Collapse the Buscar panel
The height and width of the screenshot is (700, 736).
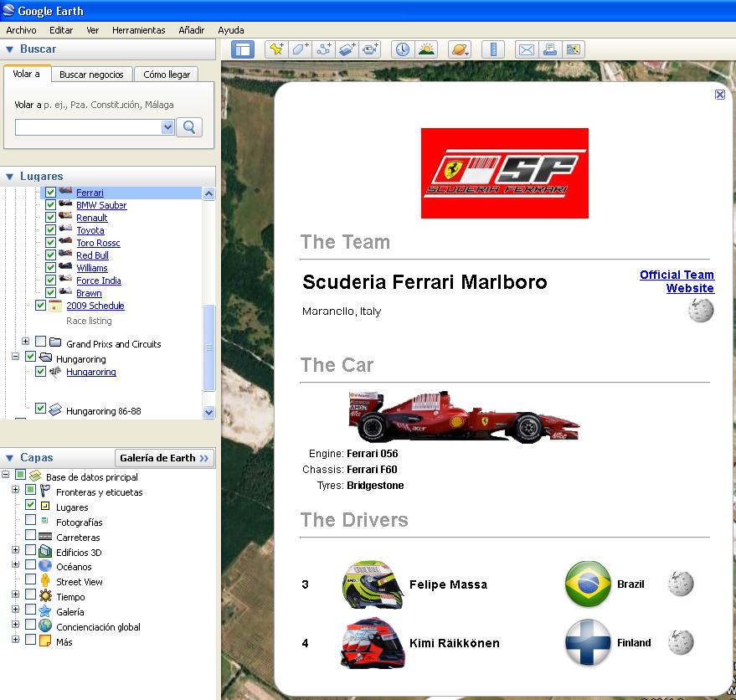click(x=9, y=49)
